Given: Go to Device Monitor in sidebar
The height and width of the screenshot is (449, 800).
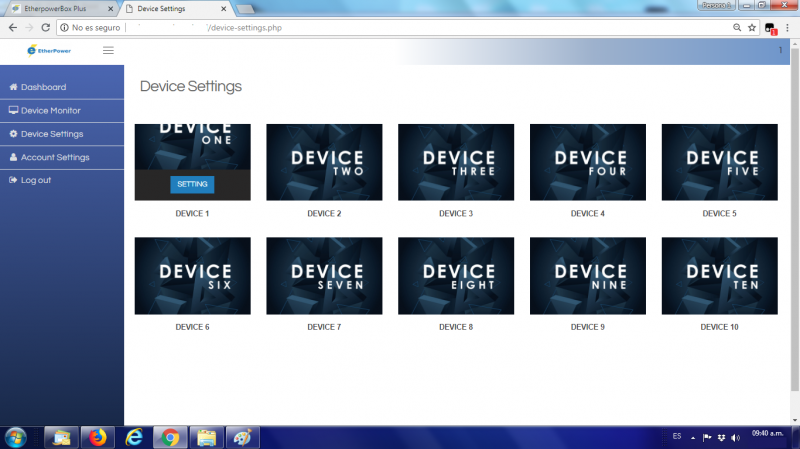Looking at the screenshot, I should coord(50,110).
